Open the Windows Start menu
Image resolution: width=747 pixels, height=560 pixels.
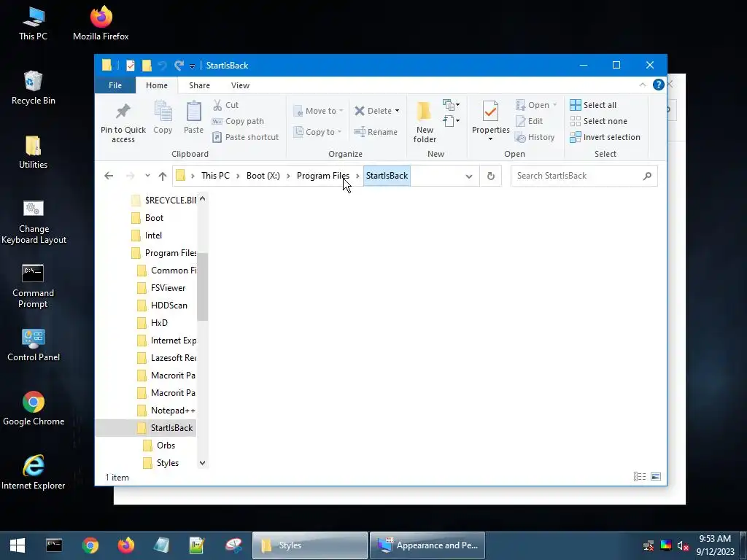tap(18, 545)
